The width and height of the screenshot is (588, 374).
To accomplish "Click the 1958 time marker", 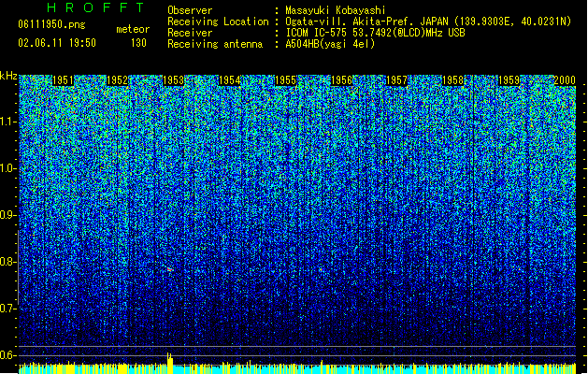I will [453, 80].
